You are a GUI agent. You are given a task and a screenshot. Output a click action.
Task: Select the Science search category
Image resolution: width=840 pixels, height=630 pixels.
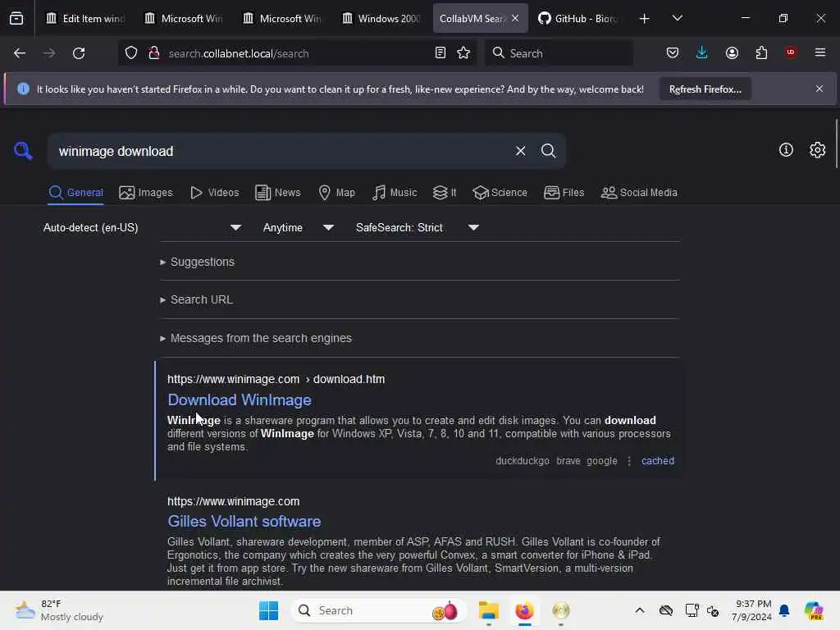point(500,193)
